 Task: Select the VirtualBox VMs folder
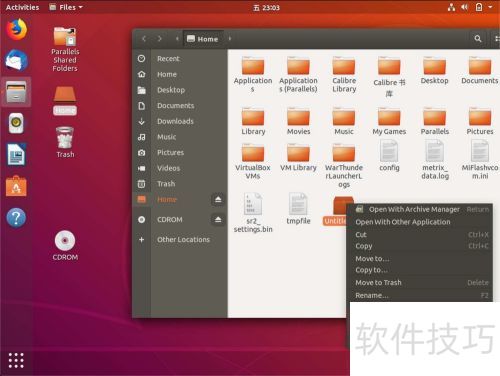tap(253, 162)
